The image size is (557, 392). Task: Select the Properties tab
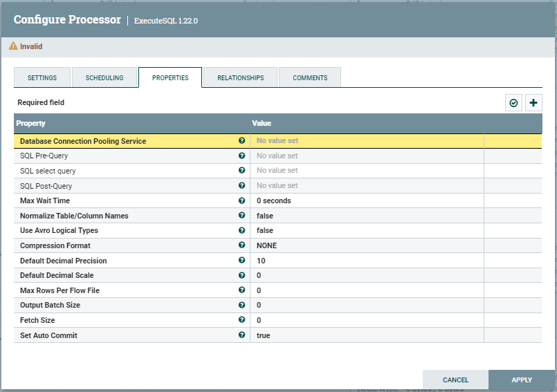tap(170, 77)
